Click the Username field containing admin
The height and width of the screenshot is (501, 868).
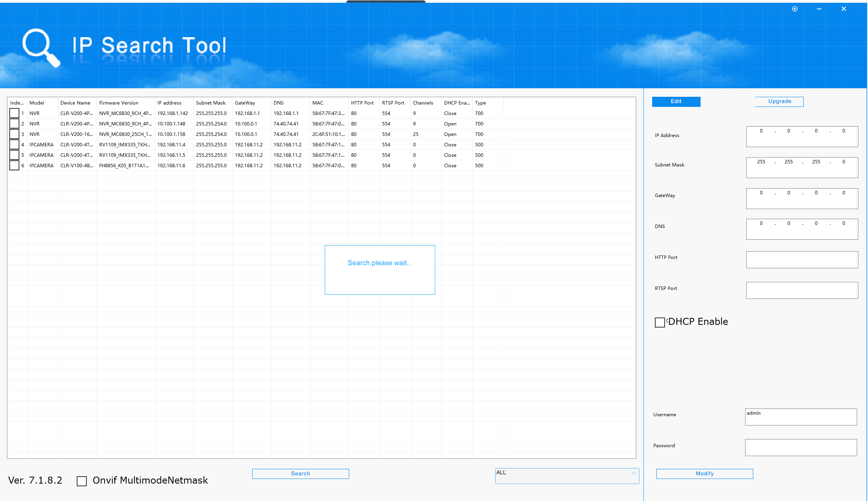click(801, 417)
